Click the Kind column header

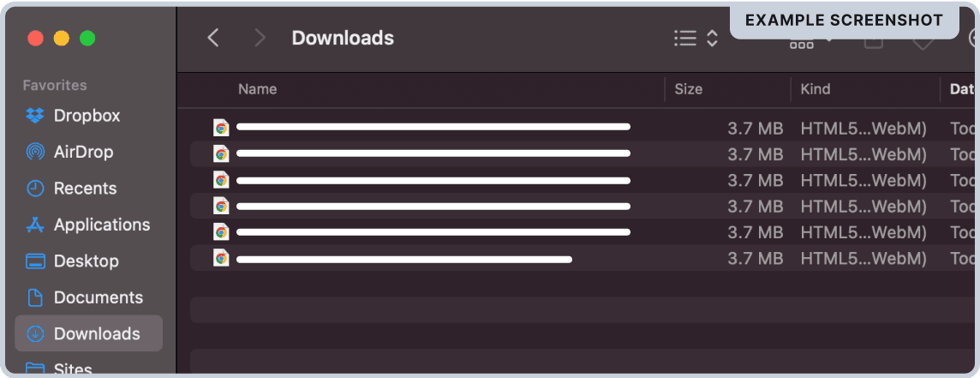815,89
